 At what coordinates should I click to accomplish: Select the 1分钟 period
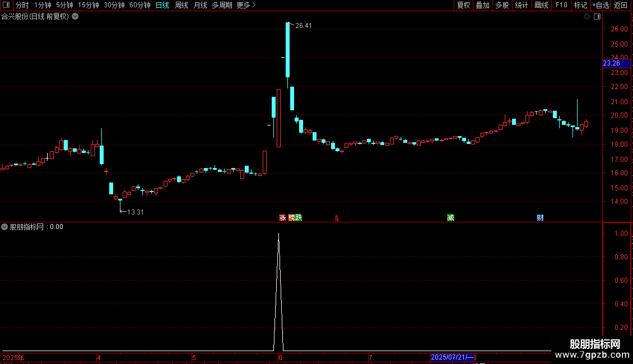click(43, 5)
